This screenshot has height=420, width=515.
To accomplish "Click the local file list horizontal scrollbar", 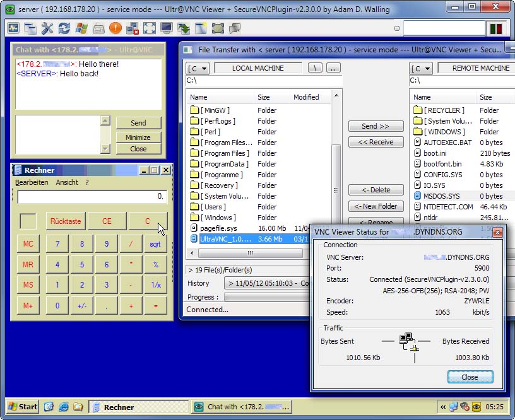I will pos(259,253).
